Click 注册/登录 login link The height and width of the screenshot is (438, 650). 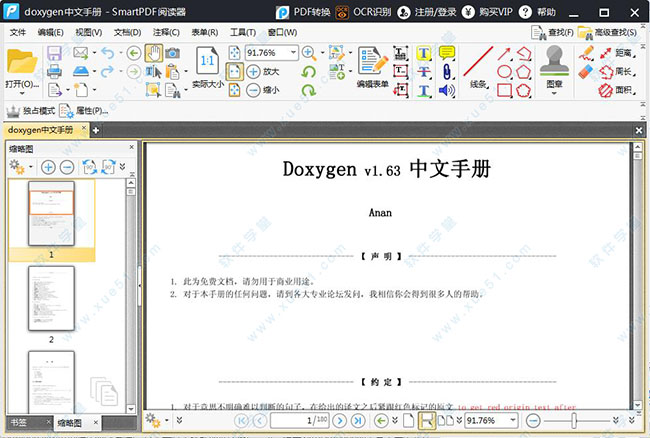[x=427, y=12]
